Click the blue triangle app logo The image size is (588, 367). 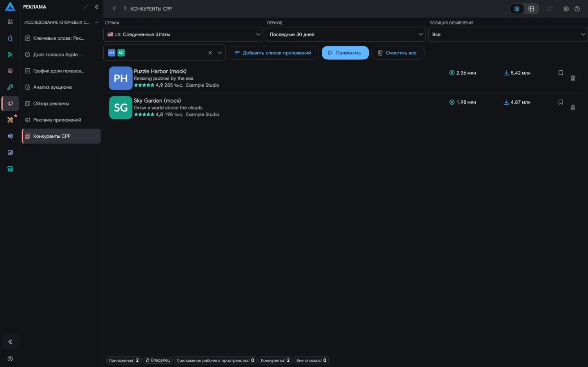(10, 7)
